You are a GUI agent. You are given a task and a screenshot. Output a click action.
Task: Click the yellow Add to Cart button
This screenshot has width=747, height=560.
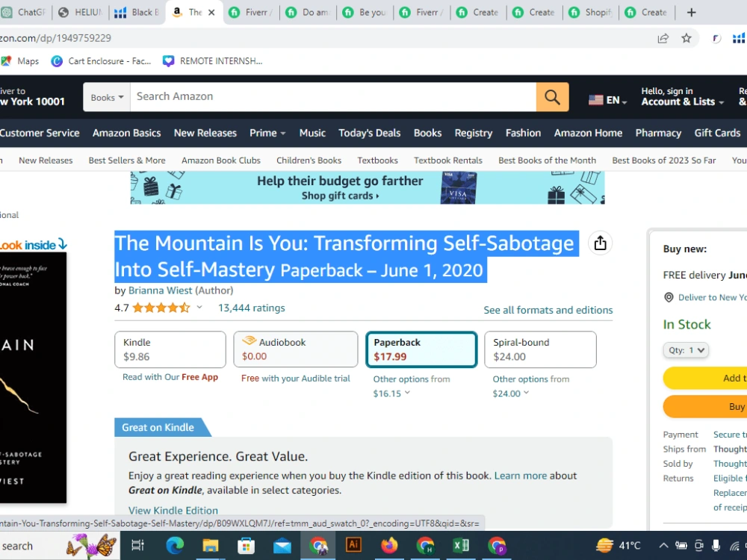coord(705,378)
